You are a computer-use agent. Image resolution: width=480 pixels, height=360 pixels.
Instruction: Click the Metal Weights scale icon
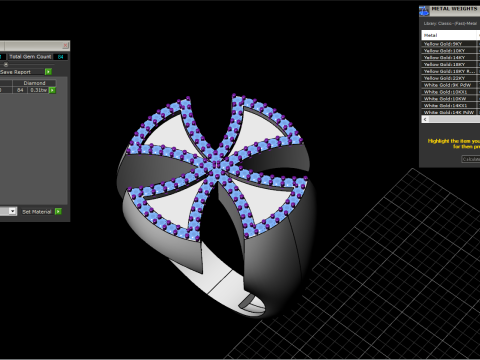tap(424, 11)
